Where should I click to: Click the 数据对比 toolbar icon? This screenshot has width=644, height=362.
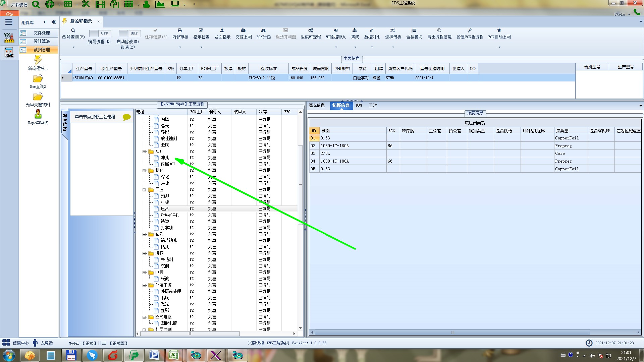click(372, 31)
